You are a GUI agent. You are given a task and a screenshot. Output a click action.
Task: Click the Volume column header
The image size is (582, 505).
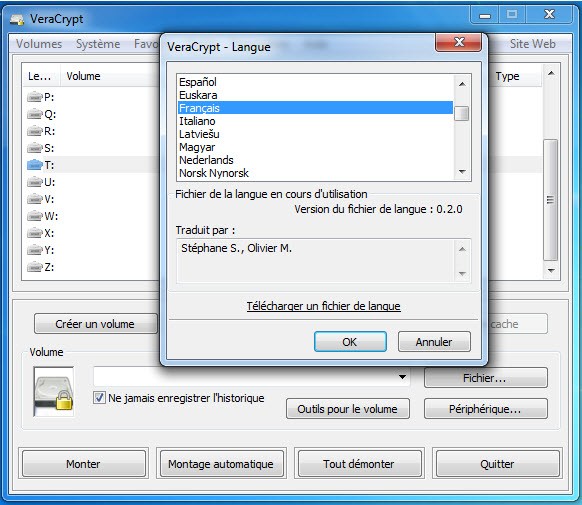point(110,76)
